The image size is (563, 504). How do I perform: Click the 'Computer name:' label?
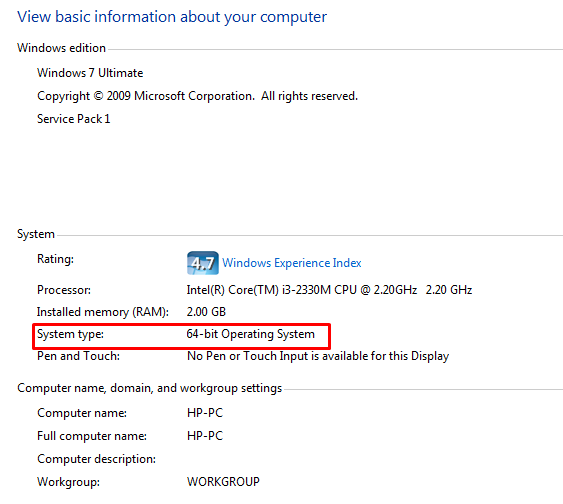click(x=82, y=413)
